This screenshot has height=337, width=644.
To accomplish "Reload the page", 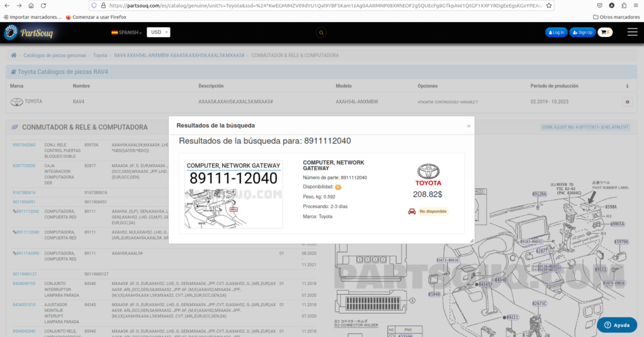I will [43, 6].
